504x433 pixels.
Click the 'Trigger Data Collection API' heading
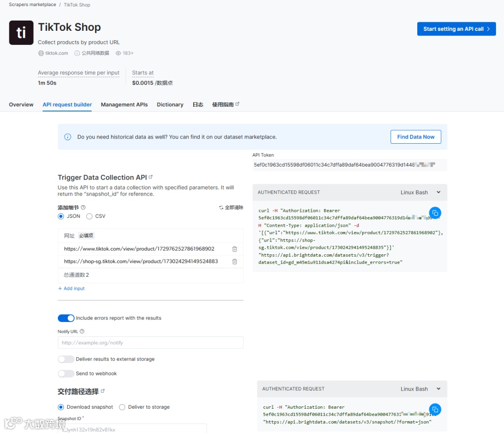pos(102,177)
